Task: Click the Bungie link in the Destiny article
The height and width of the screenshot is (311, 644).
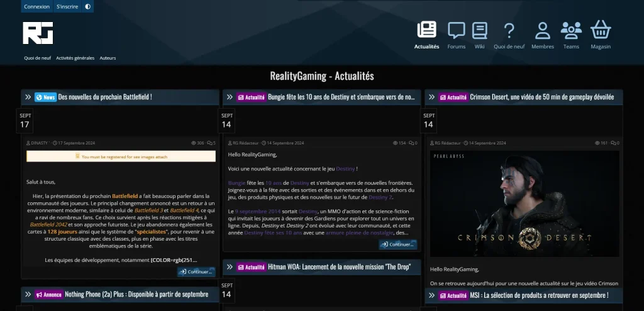Action: pos(236,183)
